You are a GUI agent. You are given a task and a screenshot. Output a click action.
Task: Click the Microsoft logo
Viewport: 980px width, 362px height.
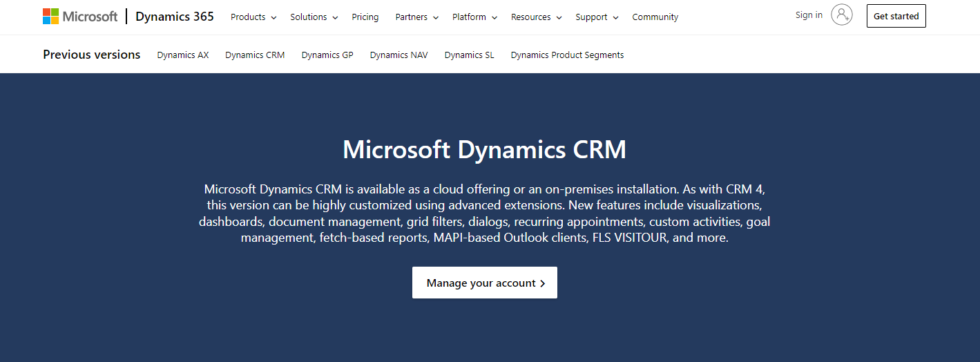[80, 17]
